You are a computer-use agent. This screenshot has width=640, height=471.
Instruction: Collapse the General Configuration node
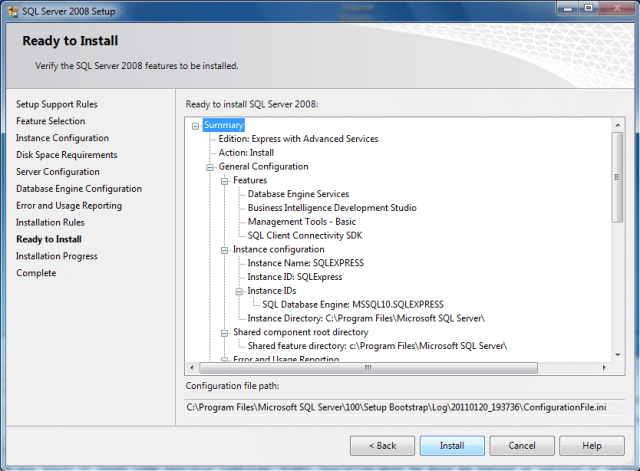[x=210, y=167]
